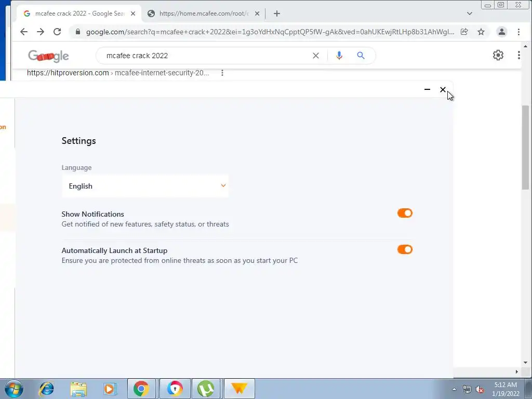This screenshot has height=399, width=532.
Task: Click Automatically Launch at Startup label
Action: 114,250
